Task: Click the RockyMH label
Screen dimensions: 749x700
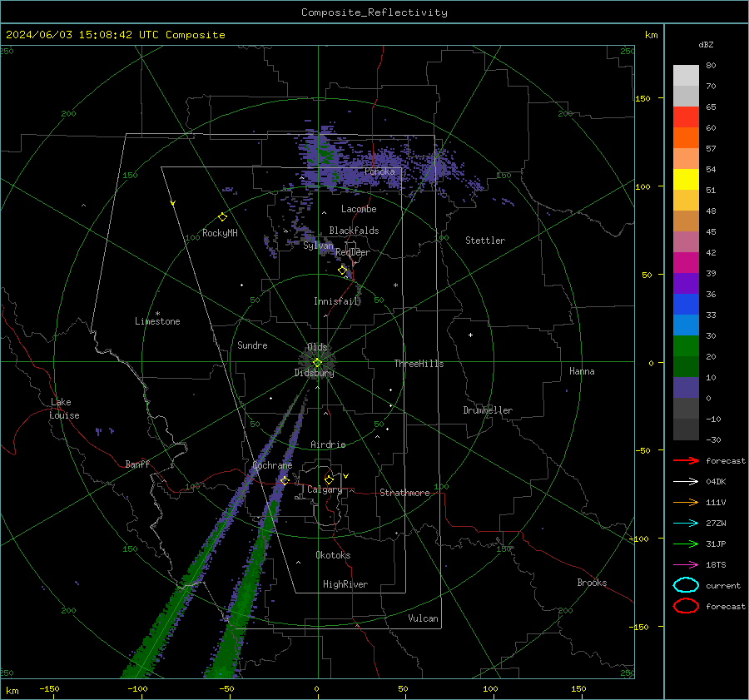Action: [220, 233]
